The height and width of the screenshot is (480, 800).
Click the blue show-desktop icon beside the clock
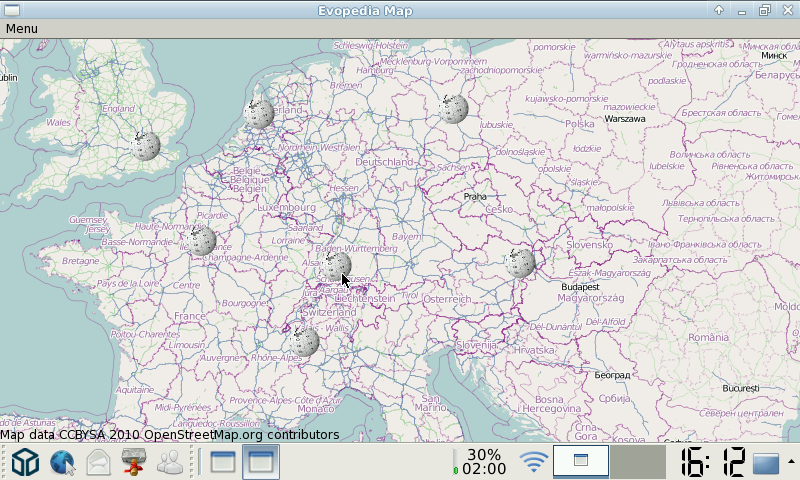click(766, 464)
